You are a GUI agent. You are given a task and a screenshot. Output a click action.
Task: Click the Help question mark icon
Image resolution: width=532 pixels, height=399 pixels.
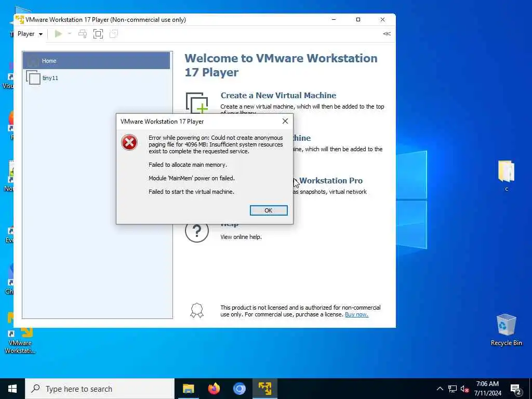(197, 230)
